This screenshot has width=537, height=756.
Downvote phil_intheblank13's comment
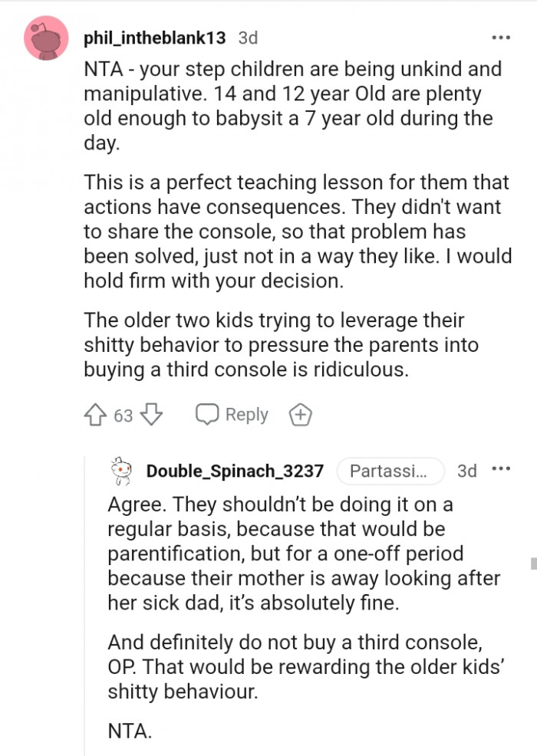[x=152, y=414]
